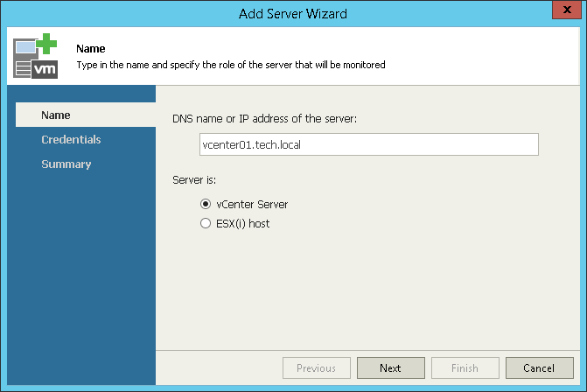Open the Credentials wizard step
The image size is (587, 392).
71,140
